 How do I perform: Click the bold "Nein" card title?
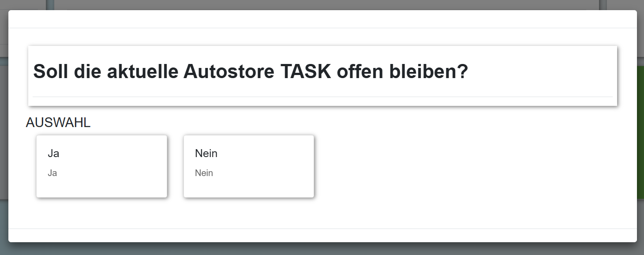[206, 154]
